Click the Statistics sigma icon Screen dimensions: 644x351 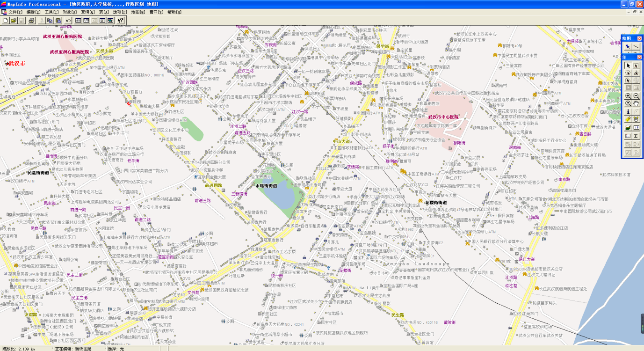tap(636, 136)
